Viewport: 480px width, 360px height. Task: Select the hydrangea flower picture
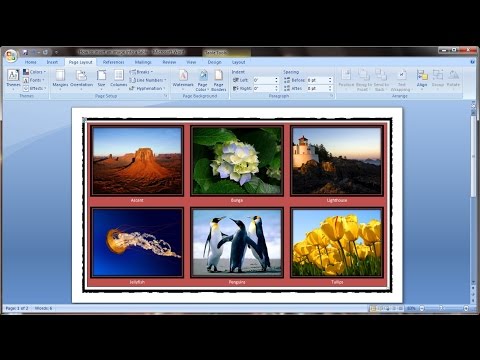pos(237,160)
